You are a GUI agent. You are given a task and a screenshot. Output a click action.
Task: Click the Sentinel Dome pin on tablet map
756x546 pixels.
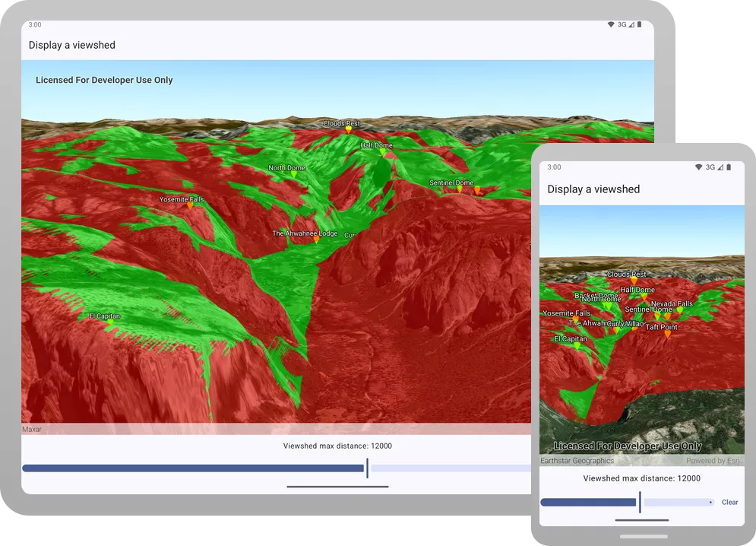459,189
